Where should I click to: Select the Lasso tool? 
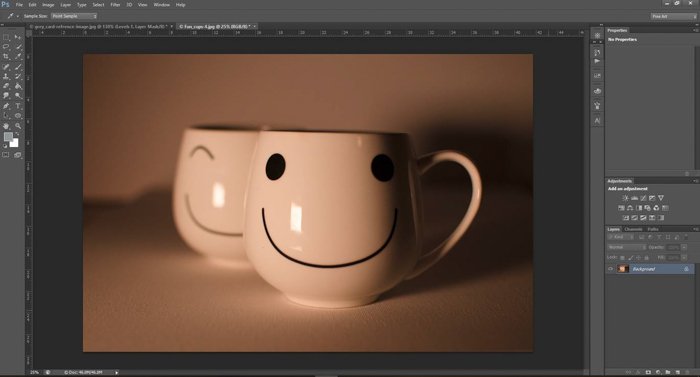point(6,46)
